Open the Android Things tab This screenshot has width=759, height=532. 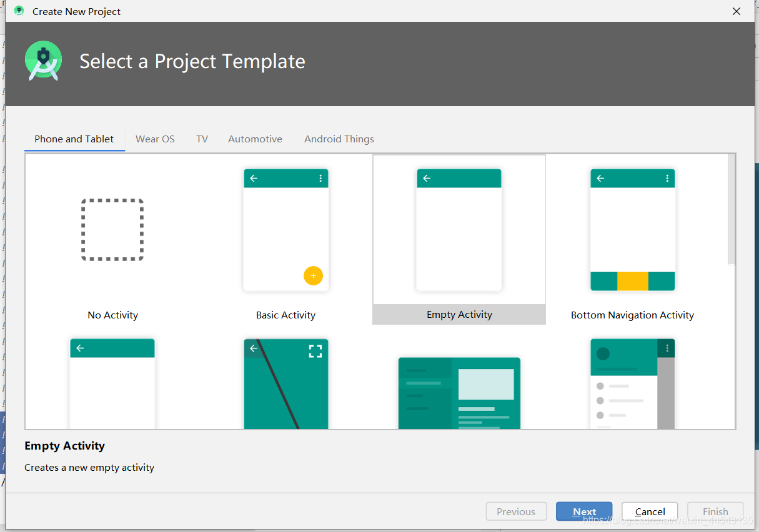339,139
